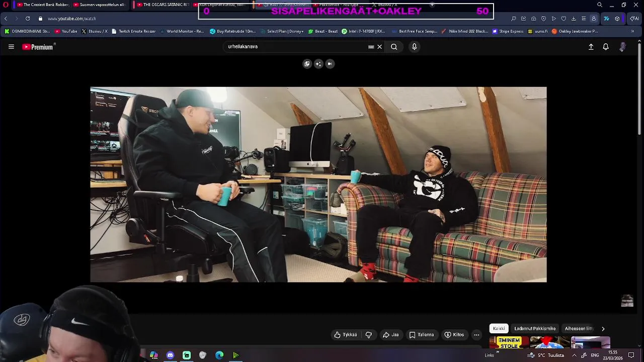The width and height of the screenshot is (644, 362).
Task: Click the middle video overlay snapshot icon
Action: 318,64
